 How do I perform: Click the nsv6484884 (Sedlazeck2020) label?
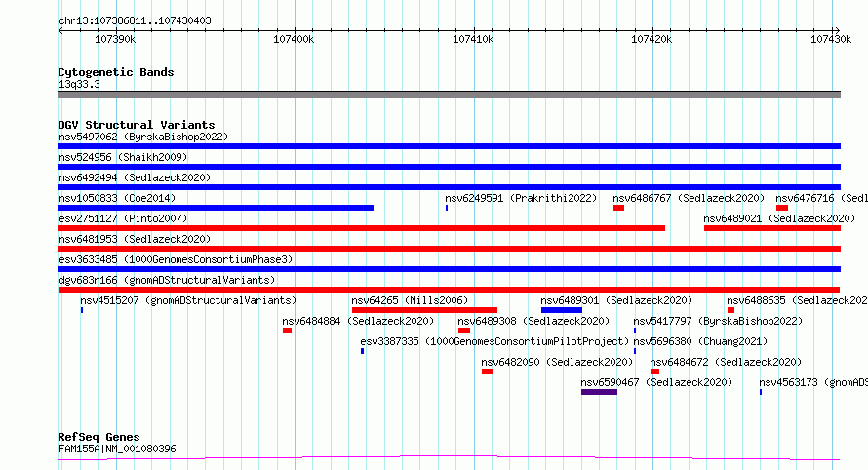point(358,321)
